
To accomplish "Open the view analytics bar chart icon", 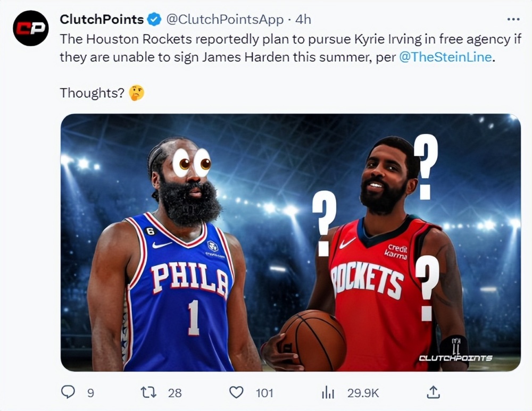I will pos(328,392).
